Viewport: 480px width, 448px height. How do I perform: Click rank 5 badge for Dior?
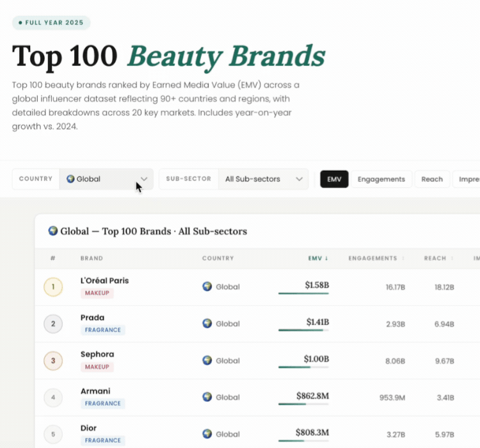point(53,434)
